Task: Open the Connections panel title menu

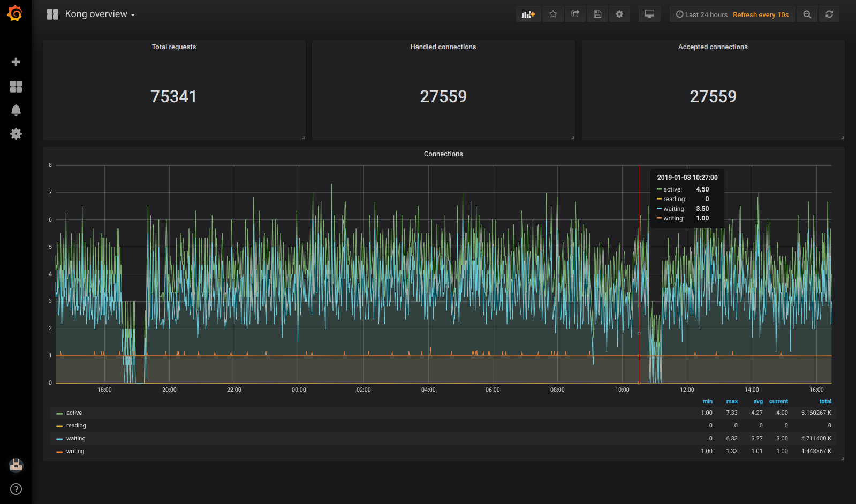Action: (443, 154)
